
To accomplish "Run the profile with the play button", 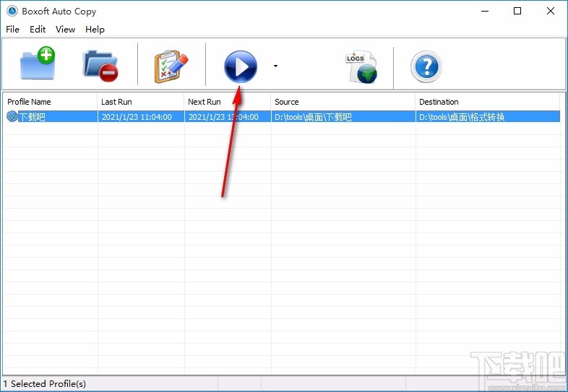I will pyautogui.click(x=241, y=66).
